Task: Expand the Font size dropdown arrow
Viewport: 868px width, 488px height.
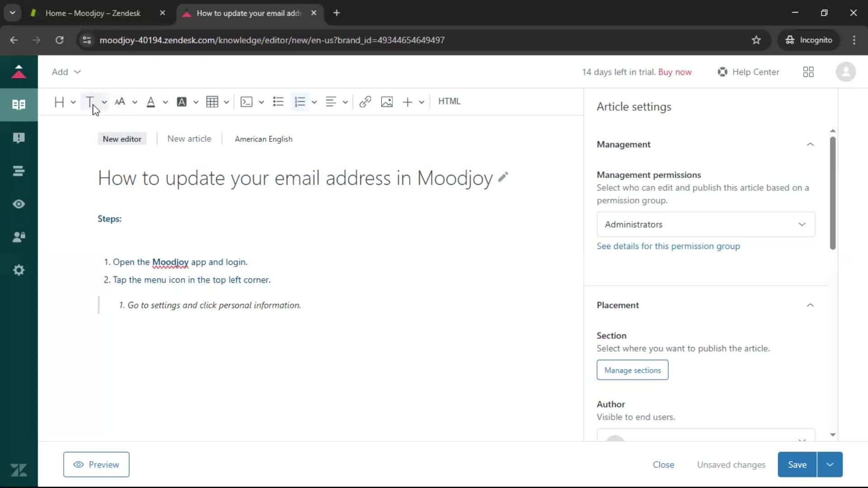Action: tap(135, 102)
